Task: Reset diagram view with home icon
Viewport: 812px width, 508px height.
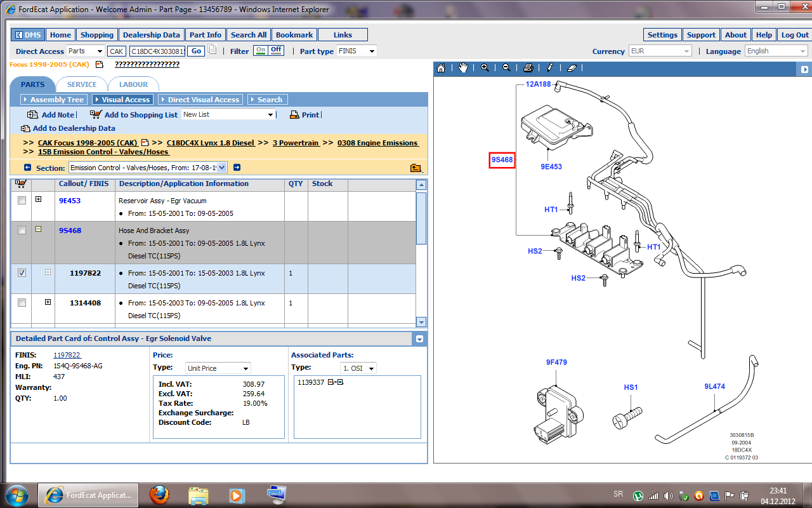Action: (x=442, y=68)
